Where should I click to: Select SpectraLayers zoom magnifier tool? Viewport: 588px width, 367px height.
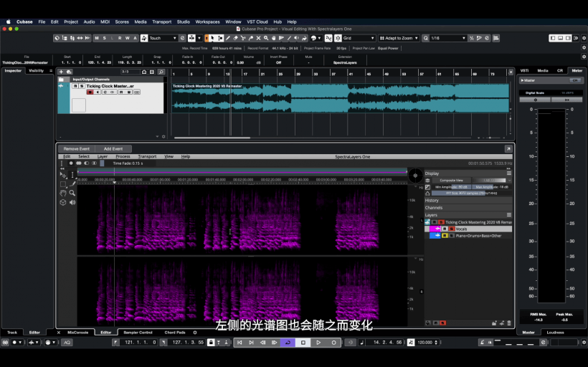(x=72, y=193)
